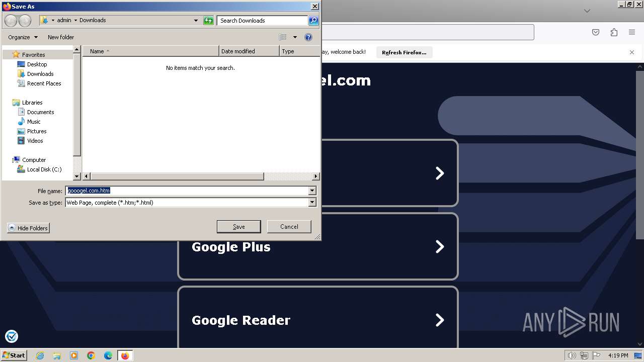Click the file list scroll right arrow
The height and width of the screenshot is (362, 644).
tap(316, 176)
